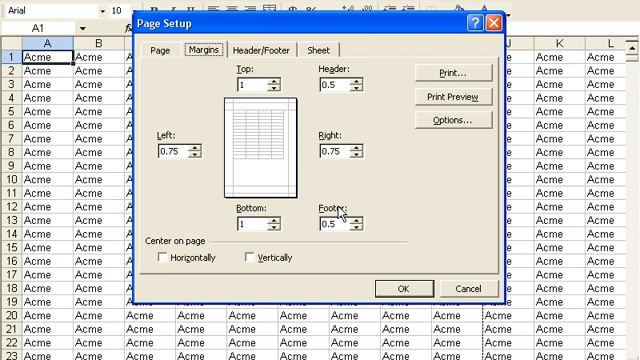The image size is (640, 360).
Task: Switch to the Page tab
Action: point(160,51)
